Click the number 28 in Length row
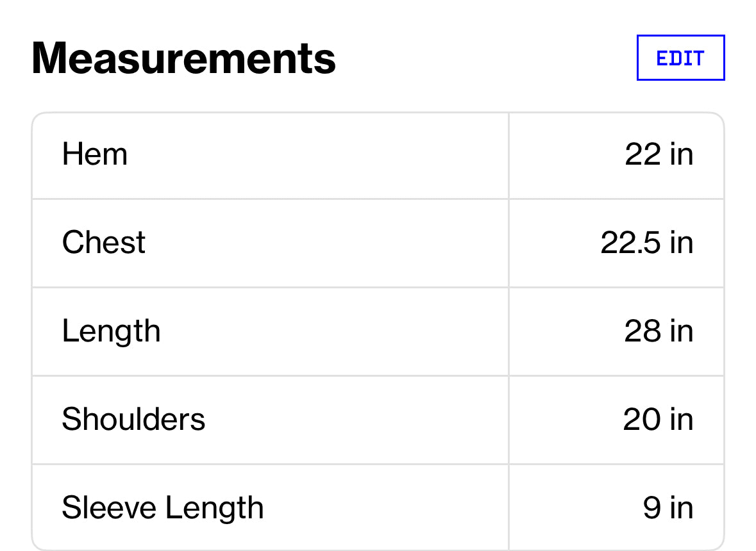This screenshot has width=756, height=551. [643, 331]
